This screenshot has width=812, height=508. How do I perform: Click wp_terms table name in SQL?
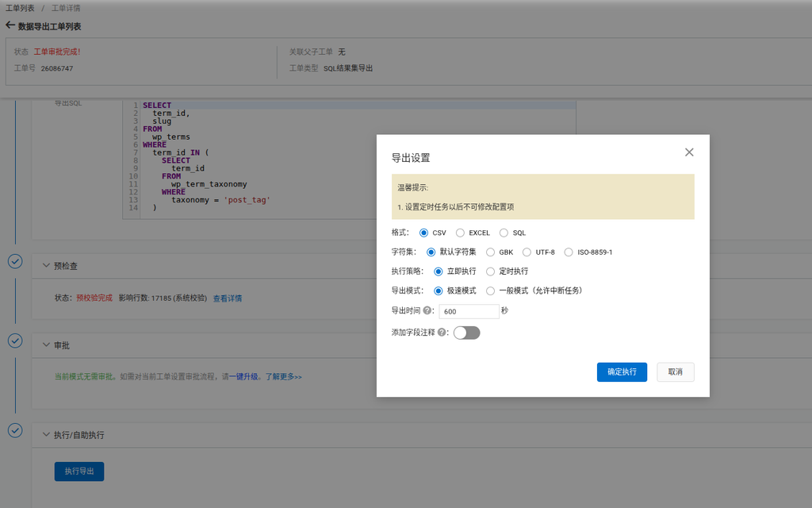click(x=171, y=137)
